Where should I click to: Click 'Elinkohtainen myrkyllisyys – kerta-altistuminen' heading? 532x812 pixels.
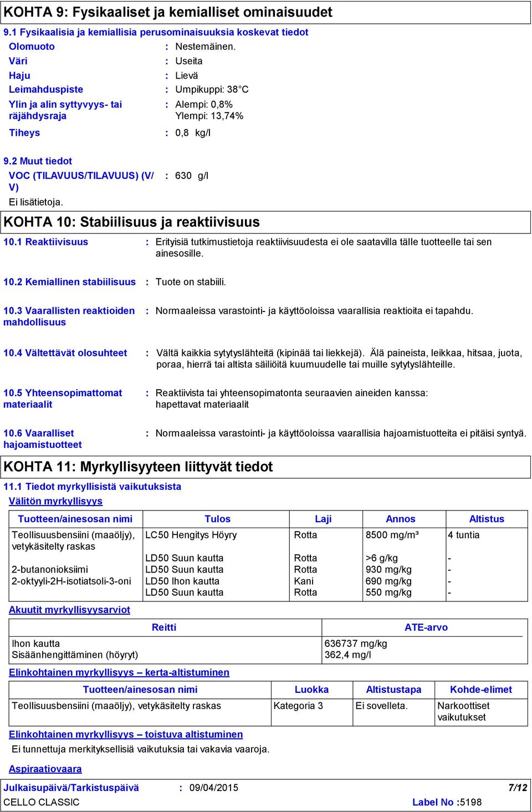119,672
